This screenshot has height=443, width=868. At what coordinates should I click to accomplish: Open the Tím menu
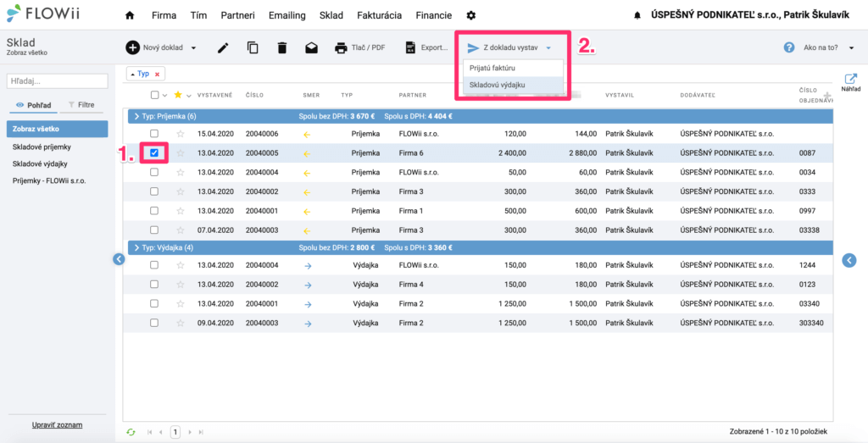[198, 15]
